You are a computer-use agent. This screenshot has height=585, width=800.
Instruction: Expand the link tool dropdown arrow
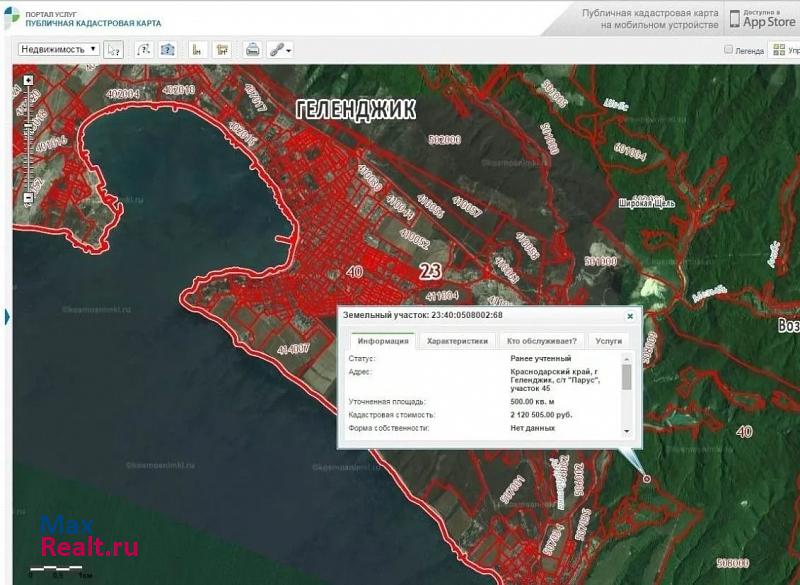point(289,49)
